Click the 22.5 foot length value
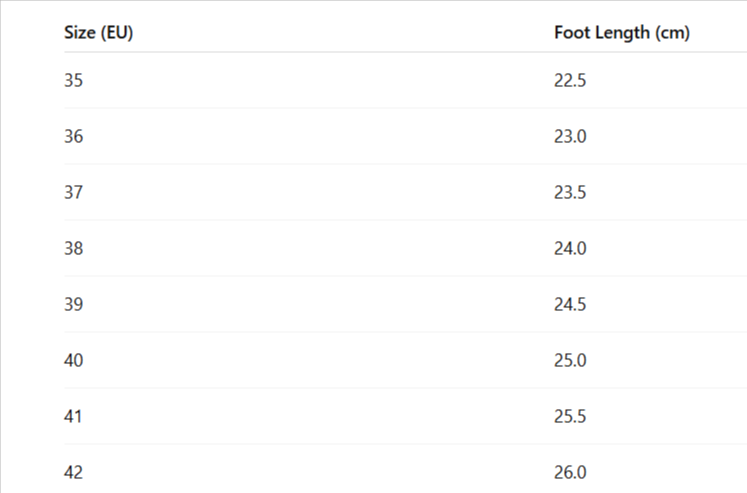 click(570, 80)
